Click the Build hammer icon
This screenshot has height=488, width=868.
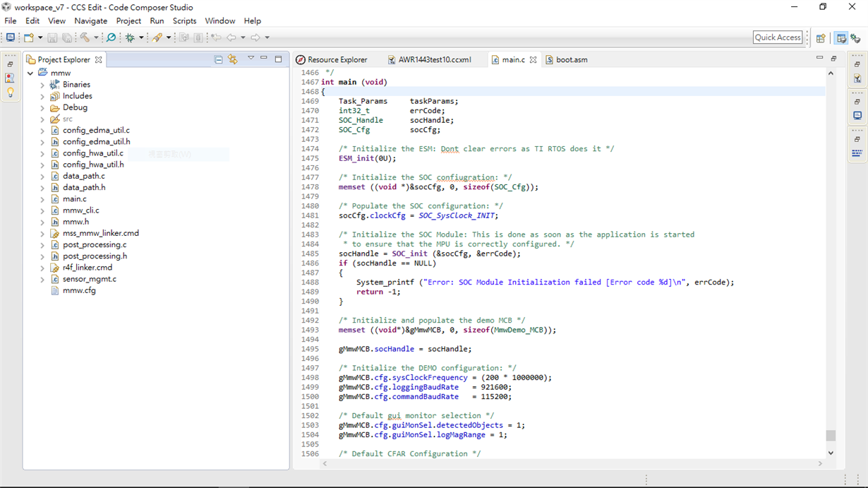85,37
